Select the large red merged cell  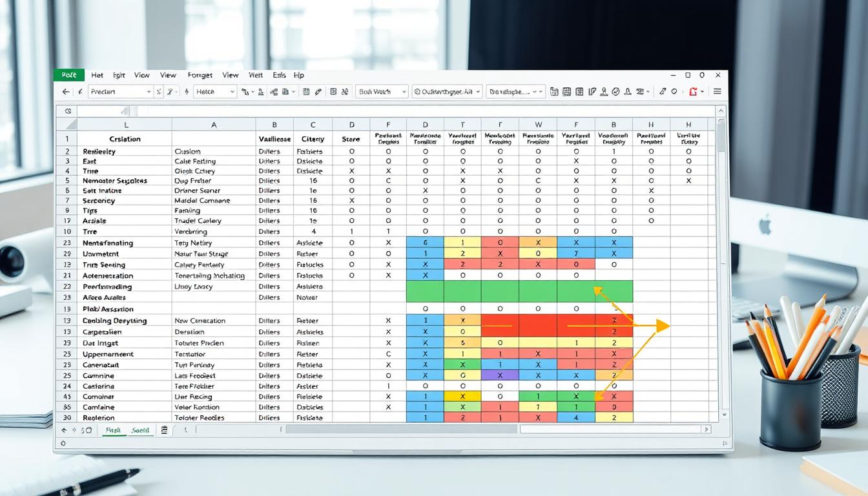tap(538, 325)
